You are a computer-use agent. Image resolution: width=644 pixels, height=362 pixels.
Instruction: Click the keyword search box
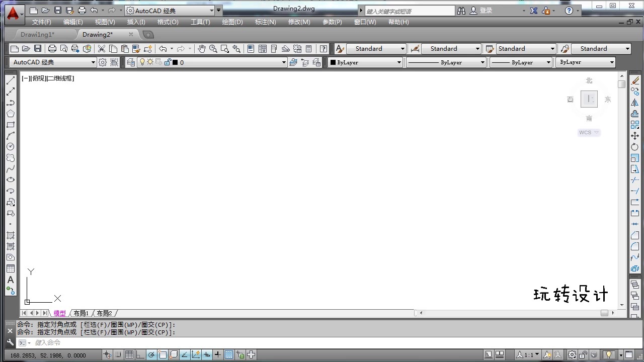click(409, 11)
